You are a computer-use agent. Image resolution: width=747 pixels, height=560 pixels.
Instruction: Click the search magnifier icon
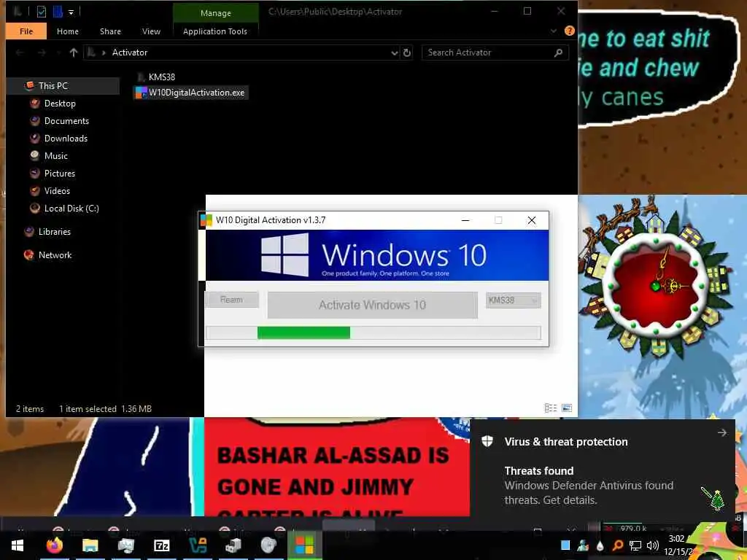[558, 52]
